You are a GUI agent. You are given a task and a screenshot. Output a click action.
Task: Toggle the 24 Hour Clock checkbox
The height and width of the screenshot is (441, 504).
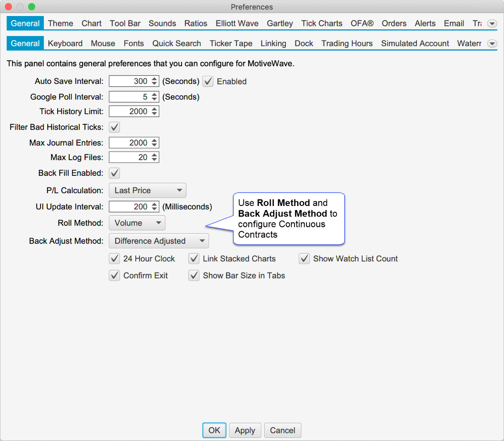pos(114,259)
